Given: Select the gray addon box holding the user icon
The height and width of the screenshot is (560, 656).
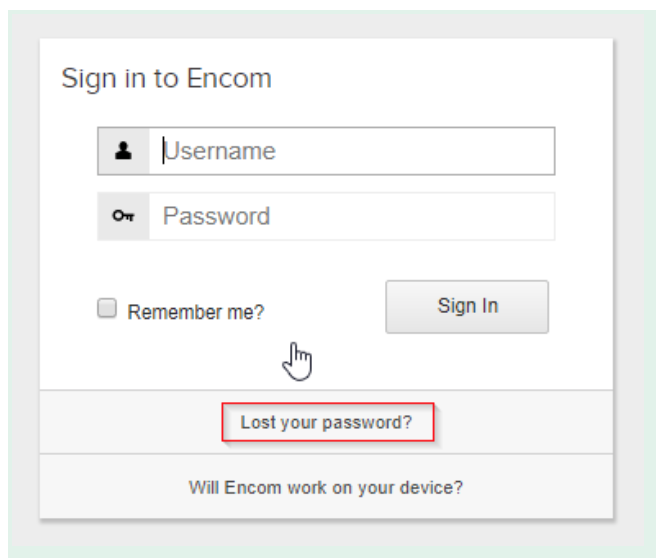Looking at the screenshot, I should [x=123, y=151].
